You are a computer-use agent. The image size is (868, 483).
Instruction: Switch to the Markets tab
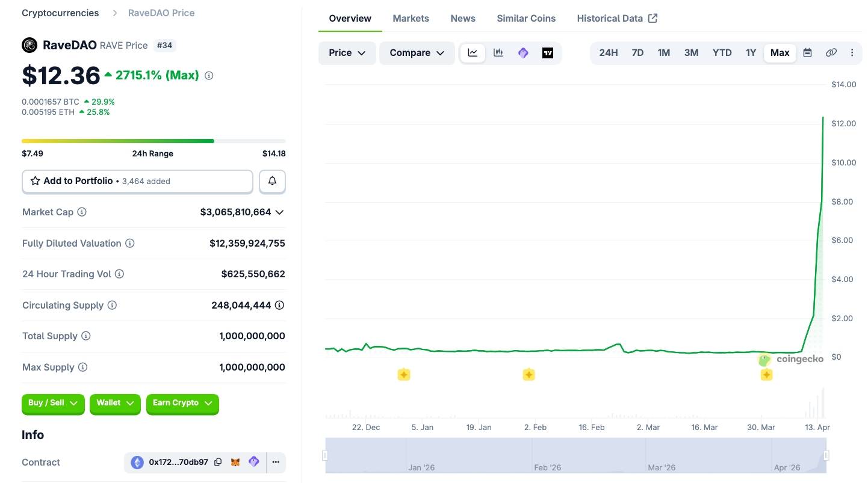coord(411,18)
